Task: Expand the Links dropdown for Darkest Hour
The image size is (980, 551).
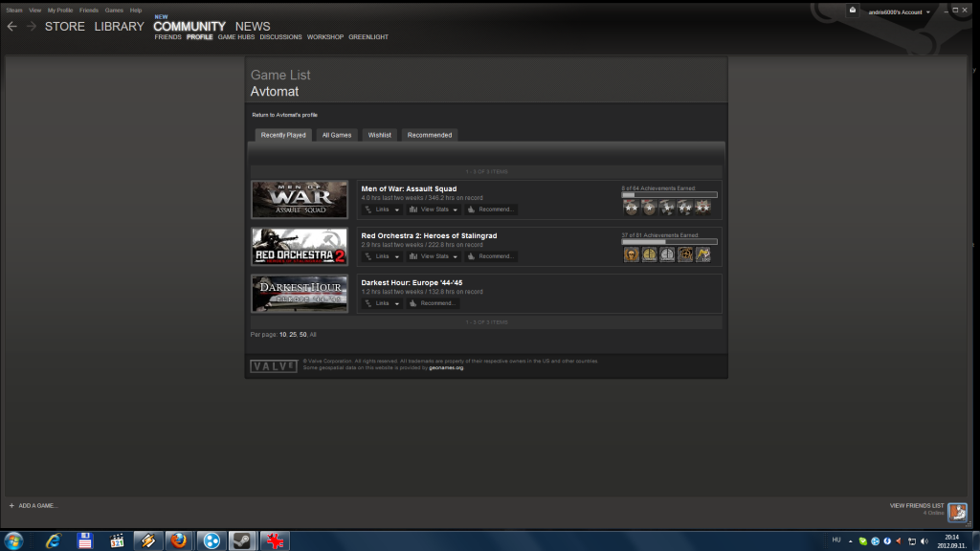Action: pos(383,303)
